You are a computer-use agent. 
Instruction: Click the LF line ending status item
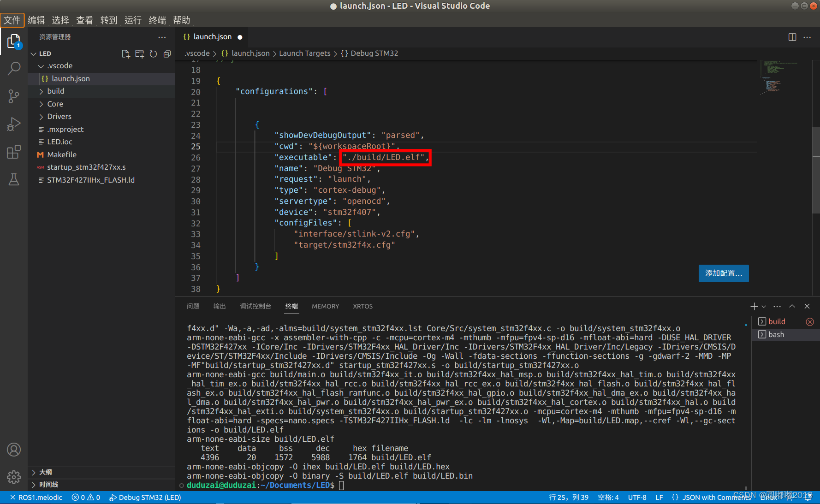point(660,498)
